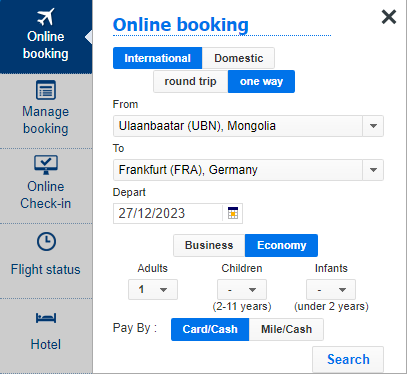
Task: Click the Search button
Action: tap(348, 359)
